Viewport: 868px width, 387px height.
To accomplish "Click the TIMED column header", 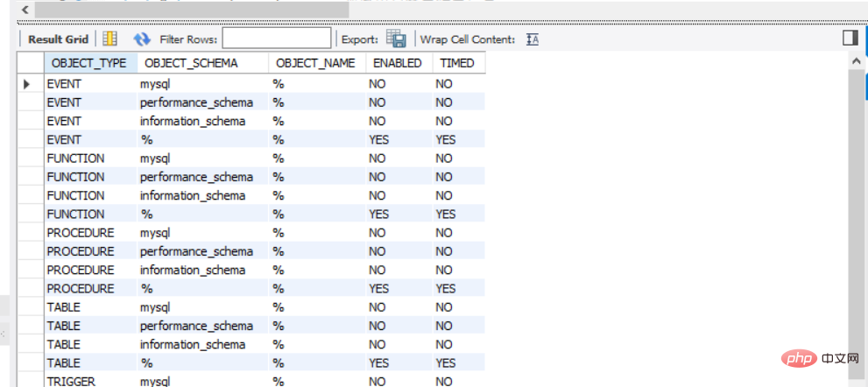I will tap(458, 63).
